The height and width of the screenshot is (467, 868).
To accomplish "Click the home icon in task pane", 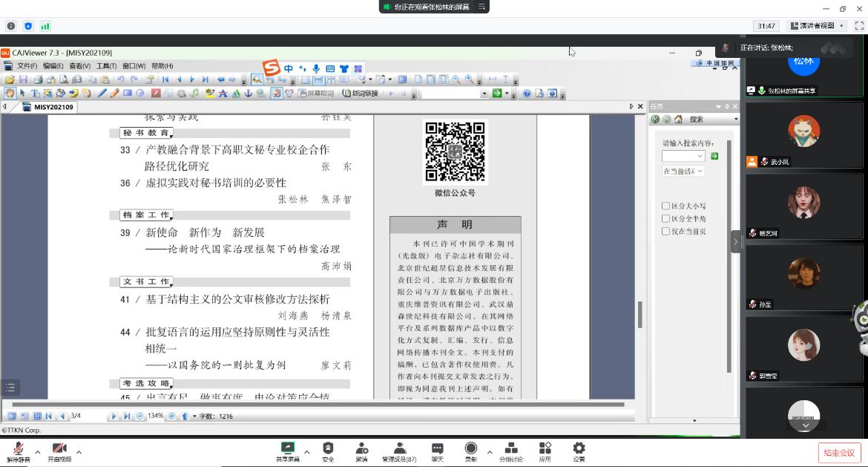I will pyautogui.click(x=678, y=120).
